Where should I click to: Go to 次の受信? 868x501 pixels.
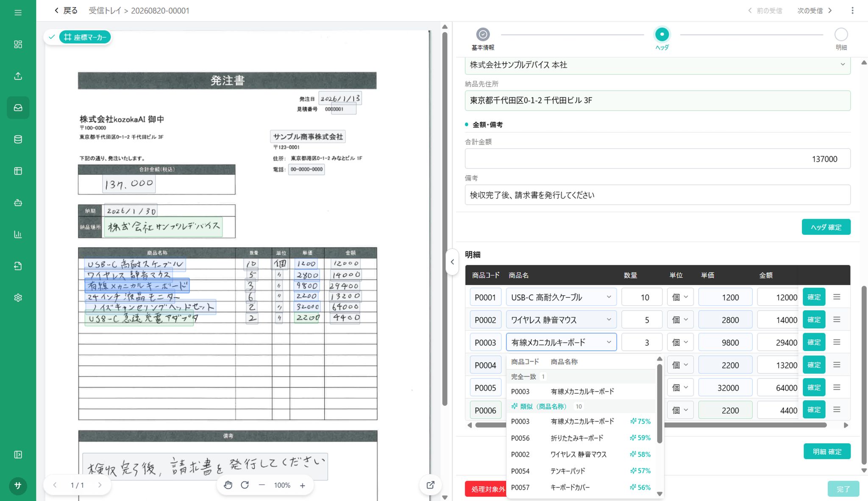(815, 11)
